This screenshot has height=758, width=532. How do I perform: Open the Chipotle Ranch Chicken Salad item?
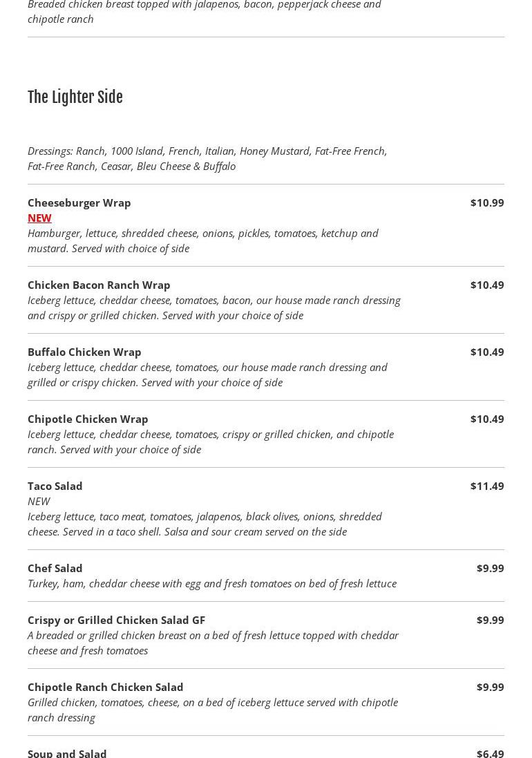[106, 687]
